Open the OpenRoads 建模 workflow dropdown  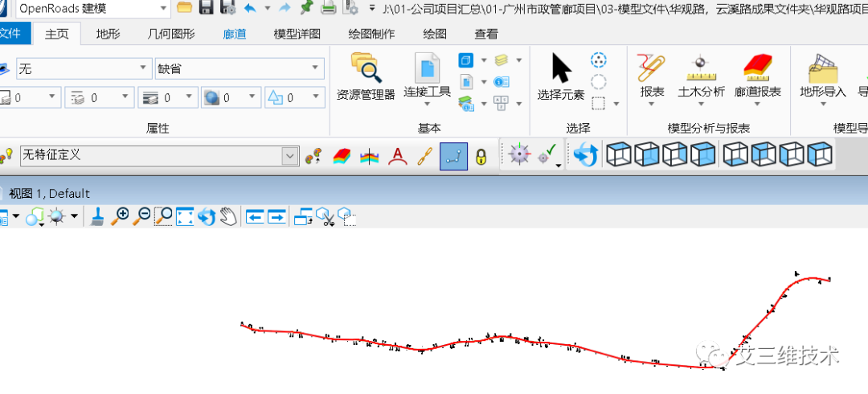point(163,9)
